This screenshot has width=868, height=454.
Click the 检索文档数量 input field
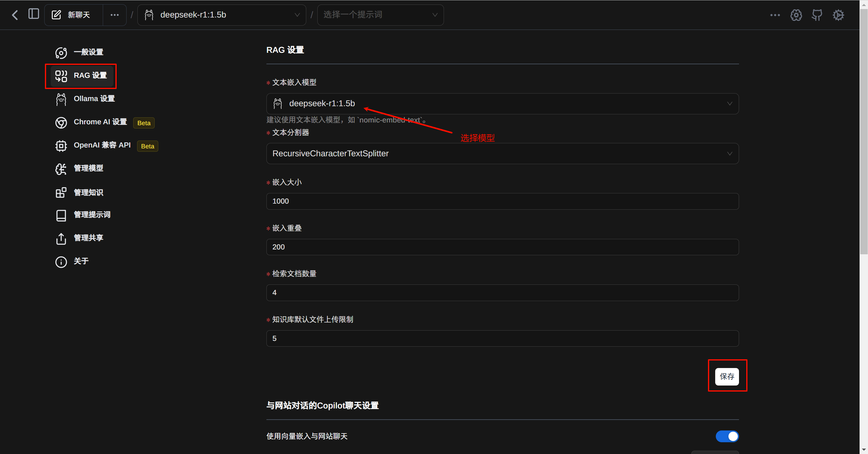[x=502, y=292]
